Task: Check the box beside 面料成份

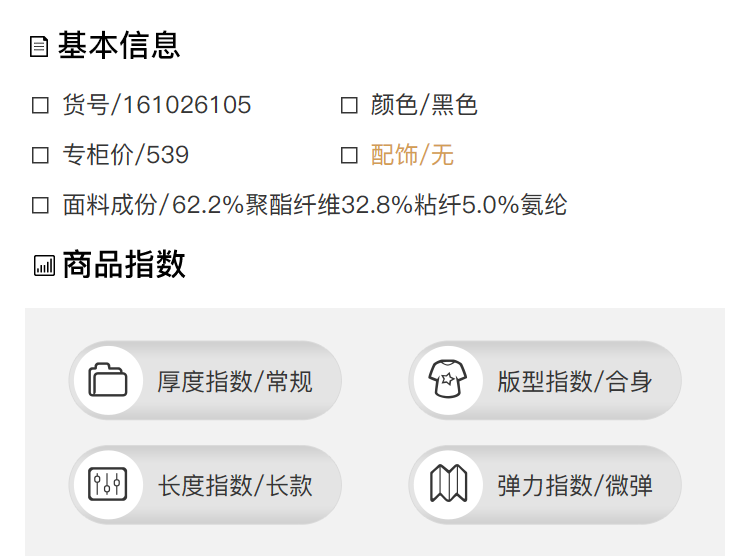Action: (41, 206)
